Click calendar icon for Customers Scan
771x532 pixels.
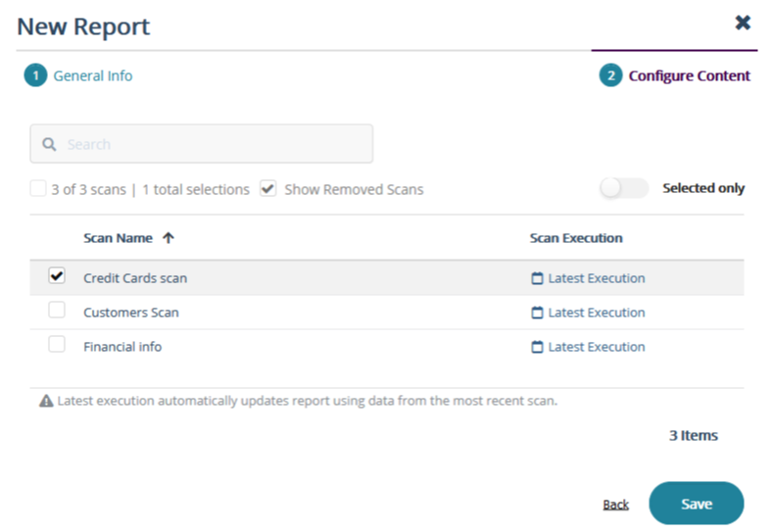tap(537, 313)
